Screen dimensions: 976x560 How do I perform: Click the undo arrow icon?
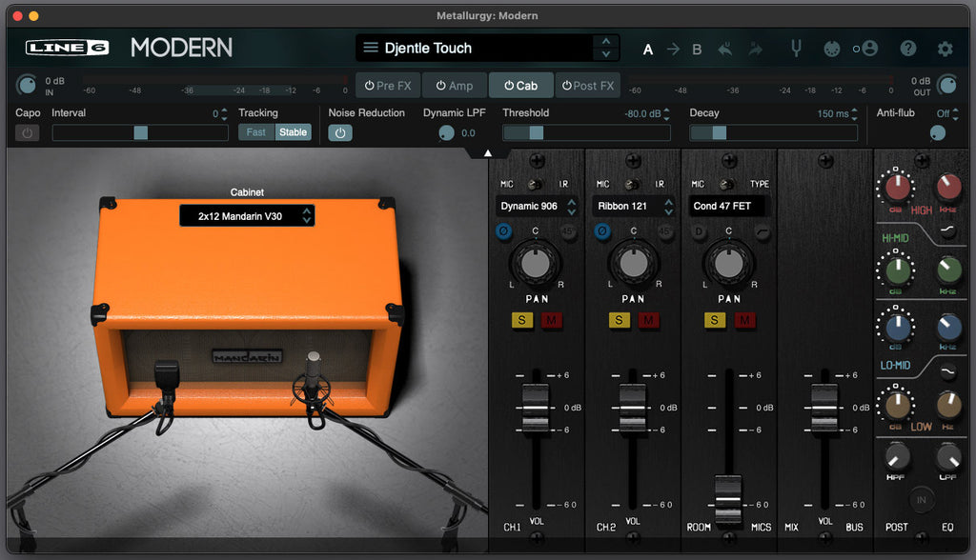725,49
